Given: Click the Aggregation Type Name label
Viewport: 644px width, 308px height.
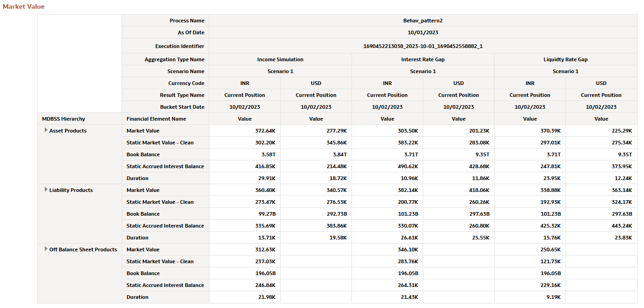Looking at the screenshot, I should (x=175, y=59).
